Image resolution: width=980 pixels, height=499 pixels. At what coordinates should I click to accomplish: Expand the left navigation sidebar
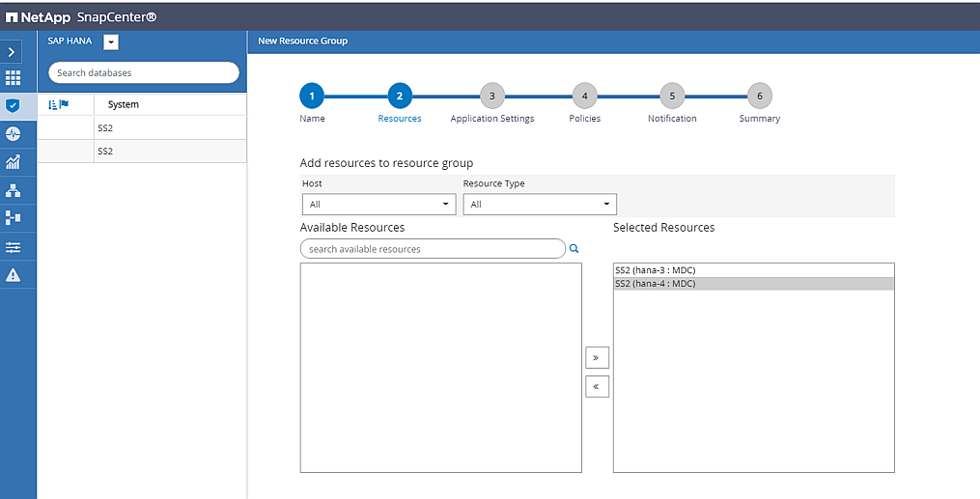tap(13, 52)
